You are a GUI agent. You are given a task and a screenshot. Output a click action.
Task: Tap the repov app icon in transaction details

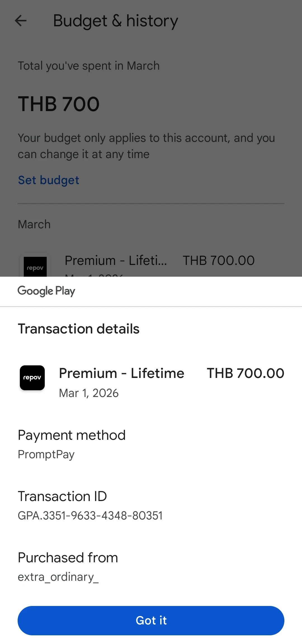[32, 378]
